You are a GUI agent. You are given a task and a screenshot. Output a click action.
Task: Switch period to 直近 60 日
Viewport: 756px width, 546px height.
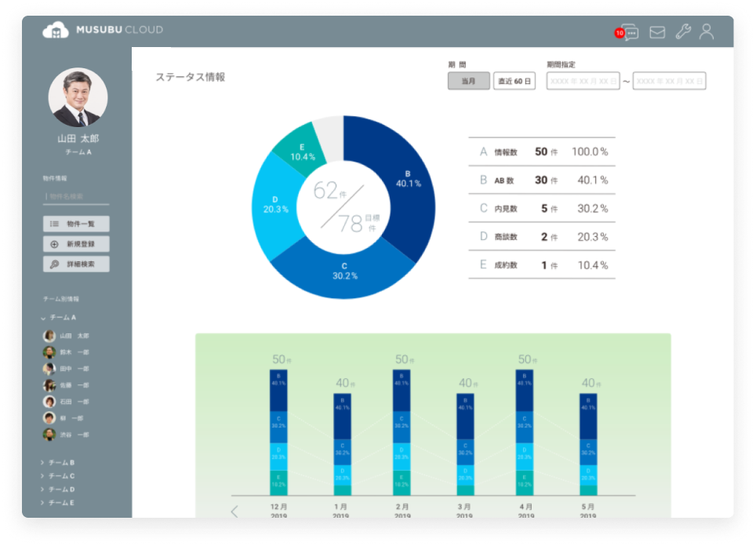pos(514,81)
